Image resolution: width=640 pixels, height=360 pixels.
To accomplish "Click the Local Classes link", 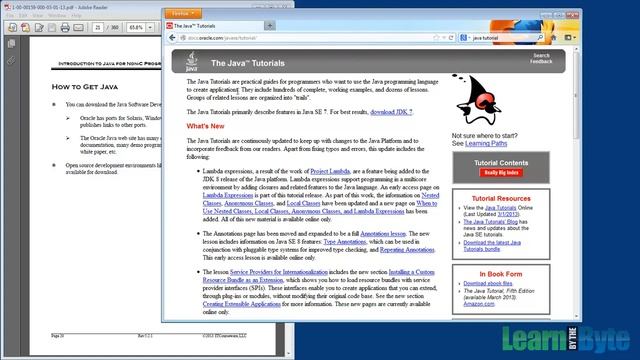I will [303, 203].
